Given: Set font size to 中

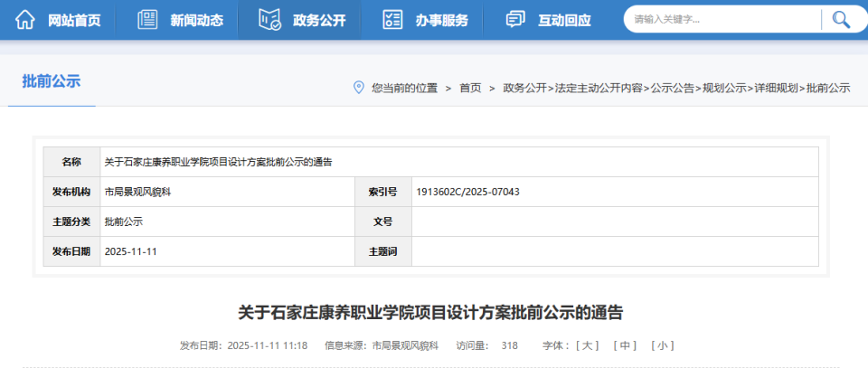Looking at the screenshot, I should (x=625, y=346).
